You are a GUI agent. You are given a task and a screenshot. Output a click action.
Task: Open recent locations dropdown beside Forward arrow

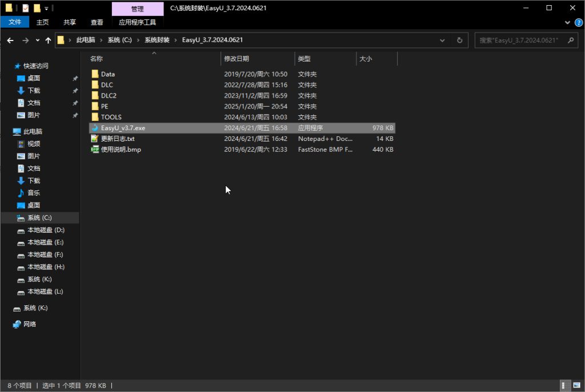tap(38, 41)
